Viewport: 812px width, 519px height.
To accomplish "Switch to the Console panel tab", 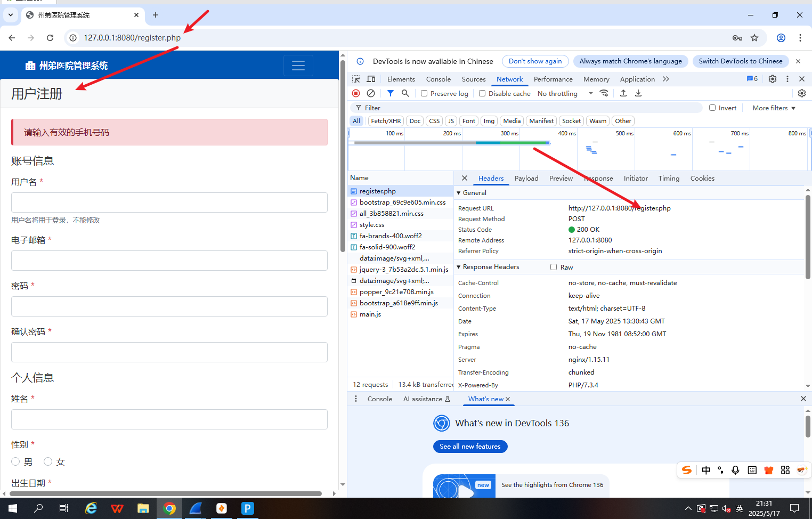I will [x=439, y=79].
